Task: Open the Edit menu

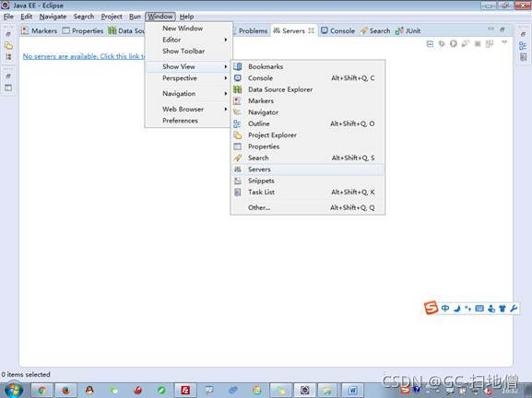Action: (x=27, y=17)
